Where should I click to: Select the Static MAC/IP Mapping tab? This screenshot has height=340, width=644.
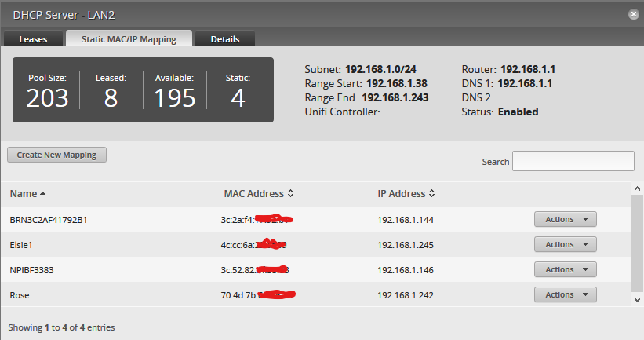(x=129, y=38)
